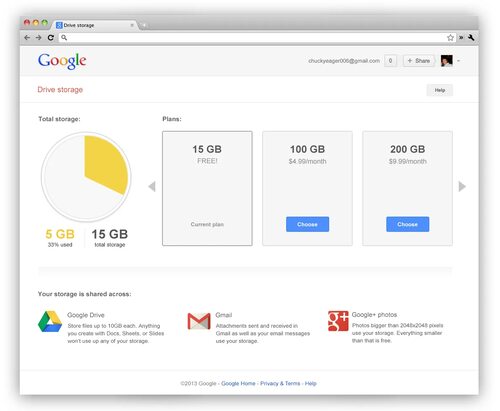Viewport: 500px width, 411px height.
Task: Click the Help button
Action: click(440, 90)
